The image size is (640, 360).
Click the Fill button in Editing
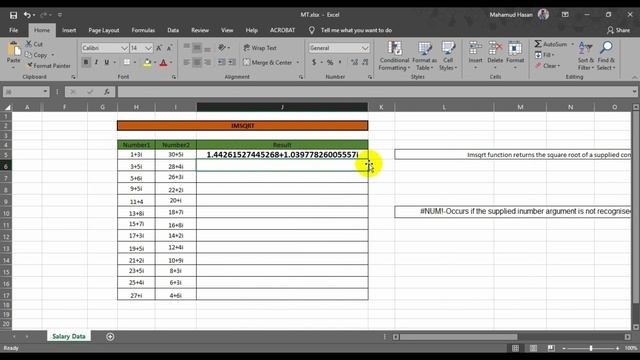coord(544,55)
